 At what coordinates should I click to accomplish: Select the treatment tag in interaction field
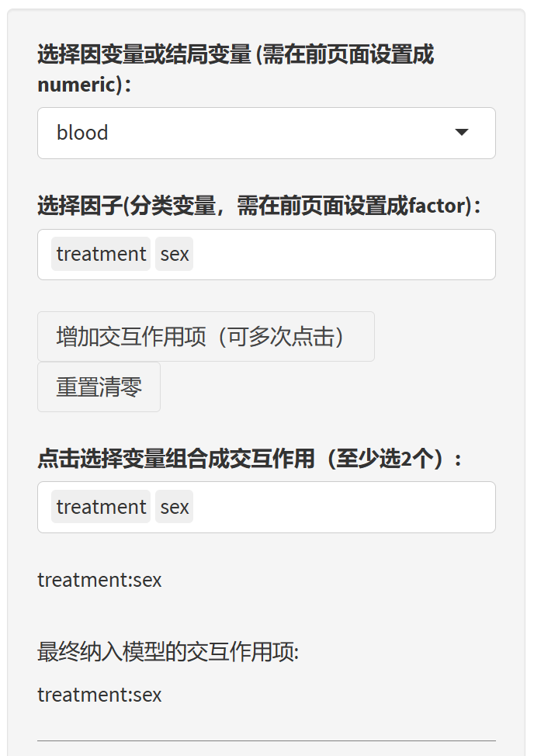pyautogui.click(x=101, y=507)
